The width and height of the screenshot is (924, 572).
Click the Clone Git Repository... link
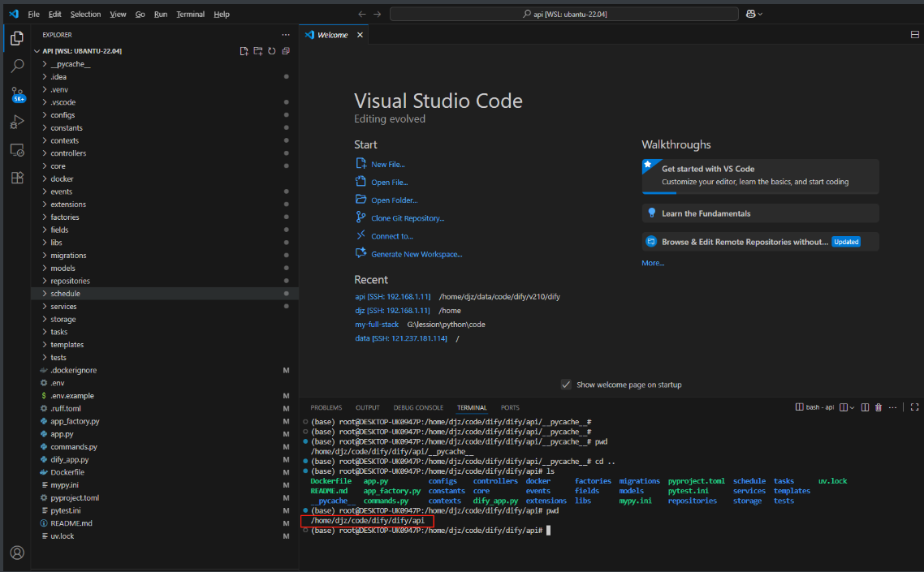click(408, 218)
